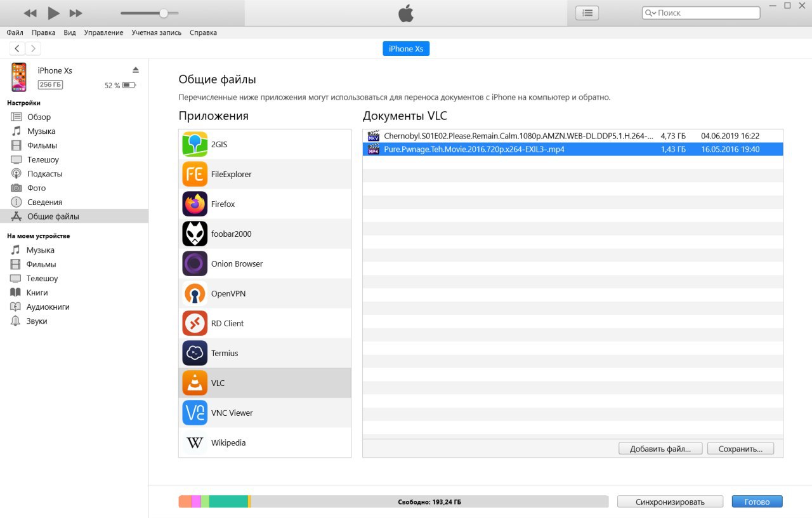This screenshot has width=812, height=518.
Task: Open Звуки in sidebar
Action: tap(74, 321)
